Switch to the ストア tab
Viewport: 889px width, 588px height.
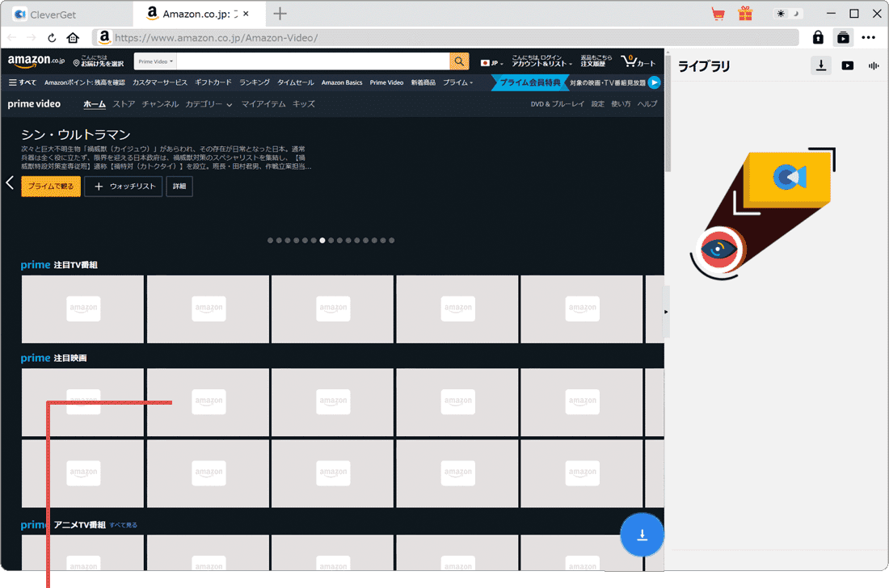[x=123, y=103]
